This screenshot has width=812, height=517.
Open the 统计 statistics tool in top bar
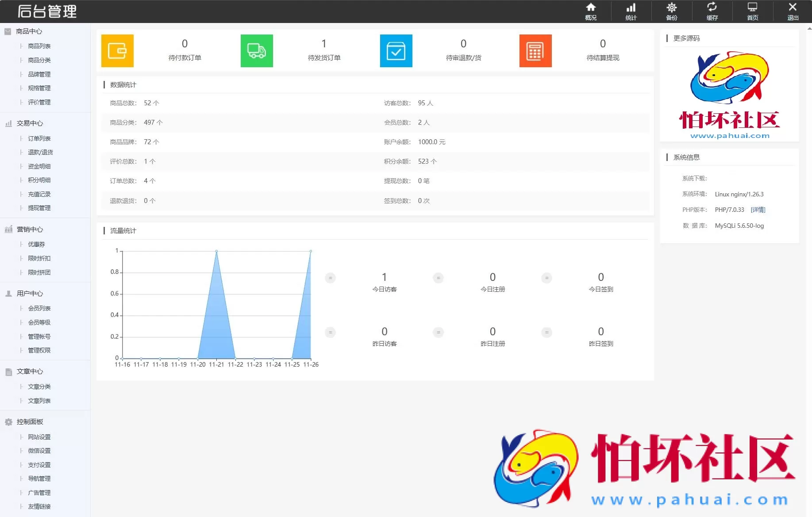(x=631, y=11)
